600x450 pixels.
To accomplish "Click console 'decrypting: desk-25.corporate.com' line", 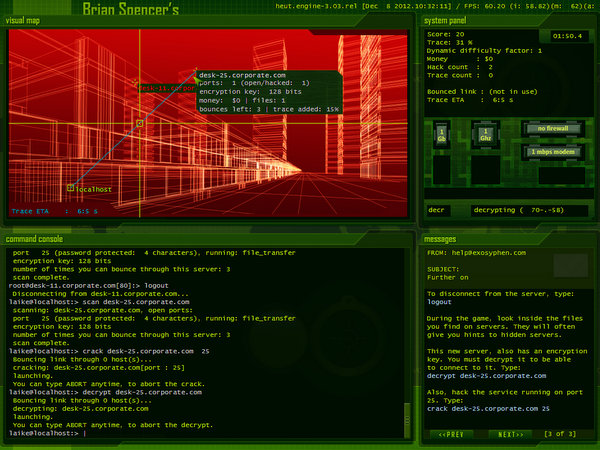I will pyautogui.click(x=80, y=409).
